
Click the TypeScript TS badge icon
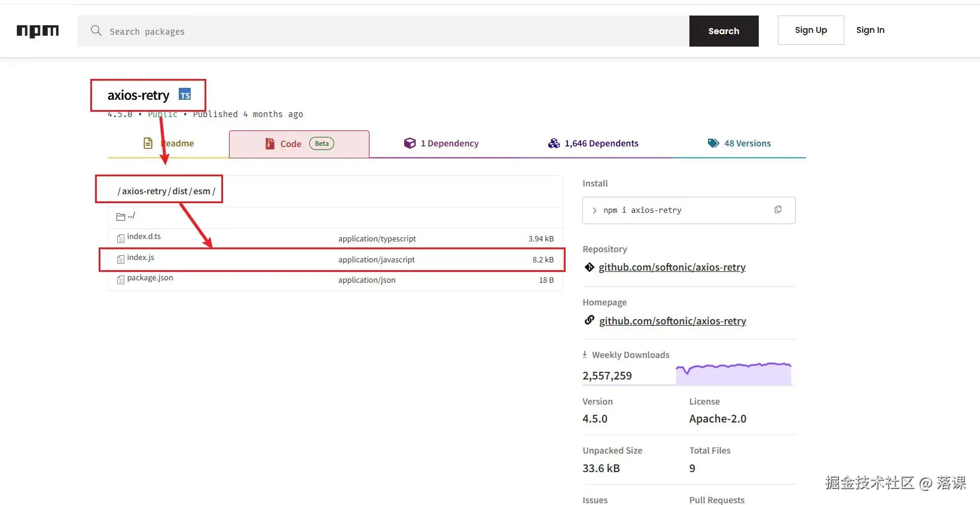pyautogui.click(x=185, y=95)
